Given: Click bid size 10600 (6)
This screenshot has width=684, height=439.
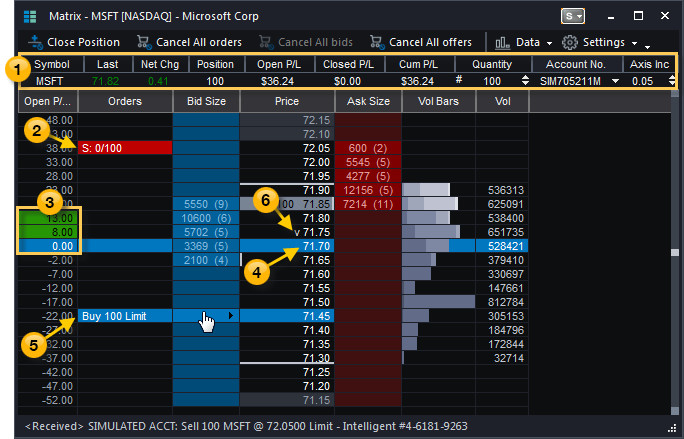Looking at the screenshot, I should [206, 218].
